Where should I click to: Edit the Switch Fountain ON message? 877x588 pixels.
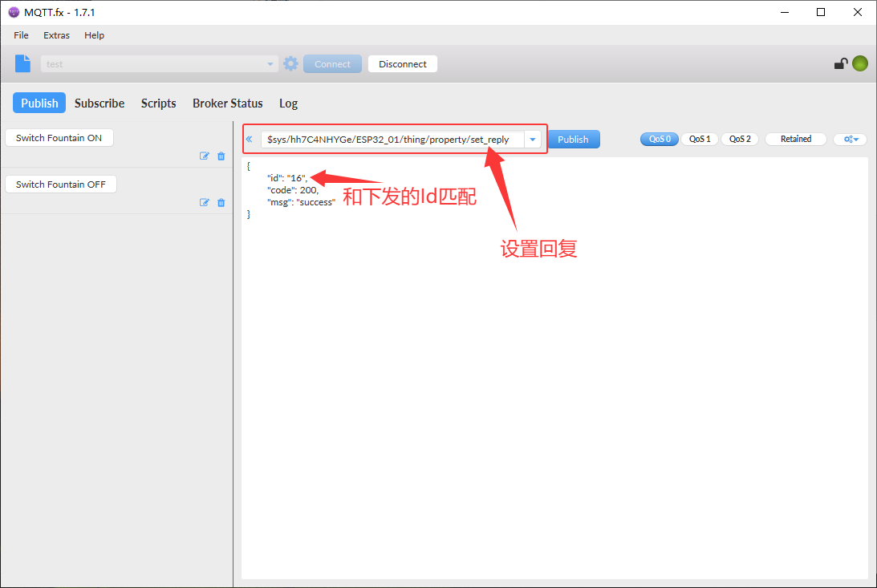pos(204,156)
